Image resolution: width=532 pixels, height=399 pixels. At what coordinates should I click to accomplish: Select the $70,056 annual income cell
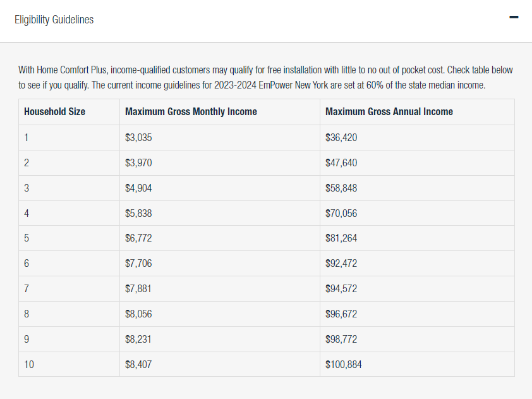(341, 213)
